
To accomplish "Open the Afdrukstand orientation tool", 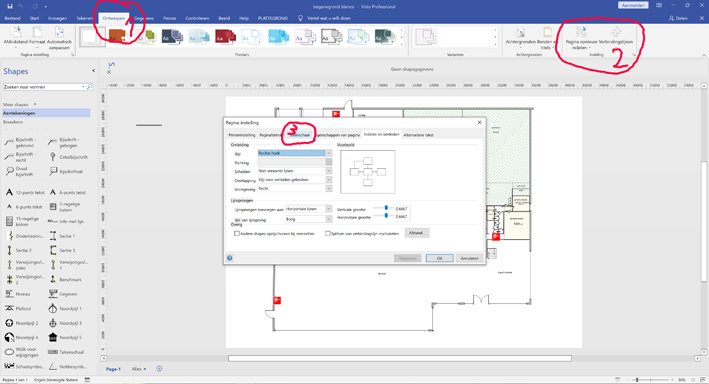I will [16, 36].
